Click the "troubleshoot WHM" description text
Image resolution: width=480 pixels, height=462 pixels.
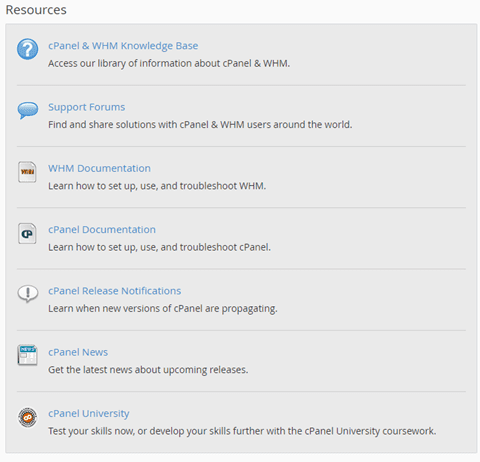click(x=157, y=186)
